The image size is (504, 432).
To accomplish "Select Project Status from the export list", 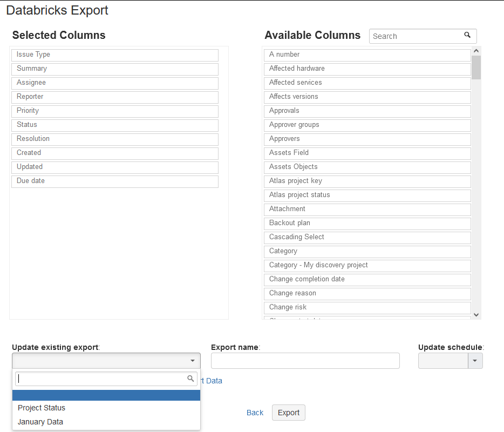I will point(106,408).
